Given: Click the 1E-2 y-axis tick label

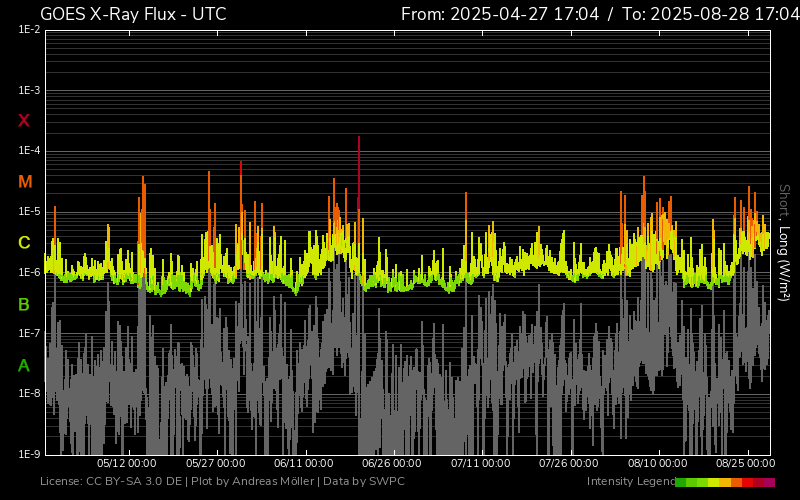Looking at the screenshot, I should point(29,30).
